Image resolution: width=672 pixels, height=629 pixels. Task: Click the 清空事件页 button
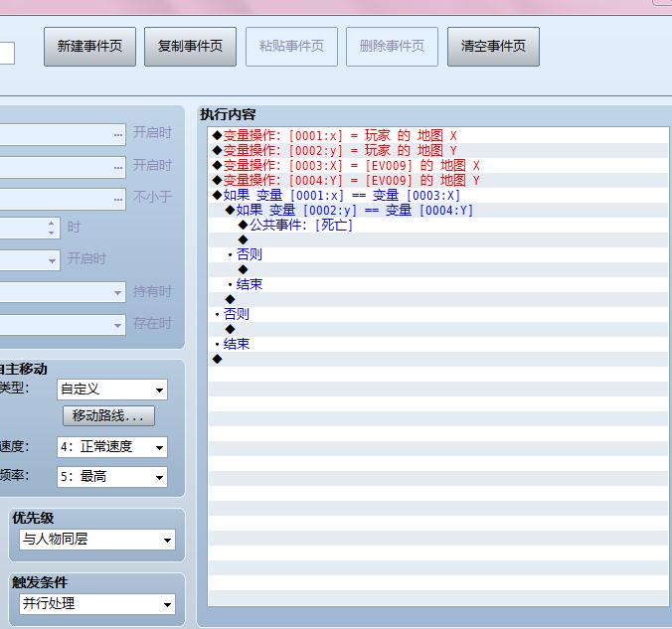493,47
